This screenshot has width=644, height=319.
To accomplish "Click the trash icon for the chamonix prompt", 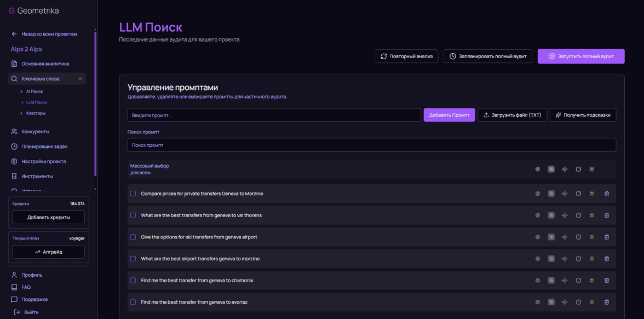I will point(606,281).
